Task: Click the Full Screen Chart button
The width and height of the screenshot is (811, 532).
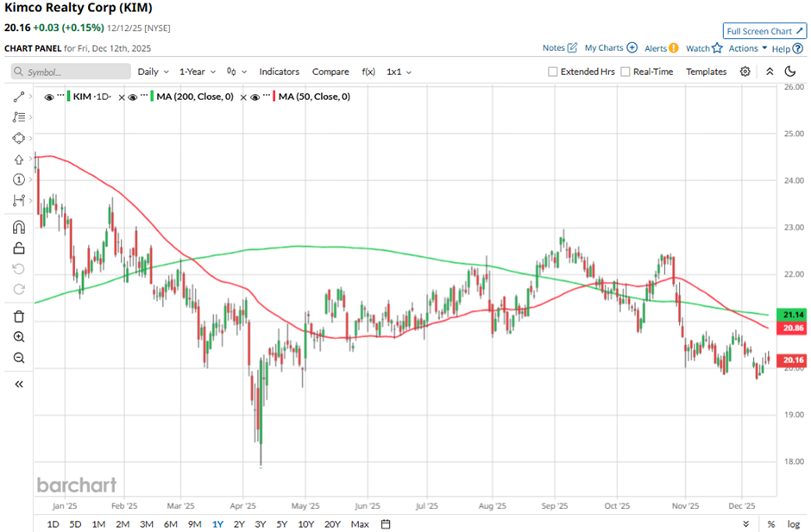Action: point(765,31)
